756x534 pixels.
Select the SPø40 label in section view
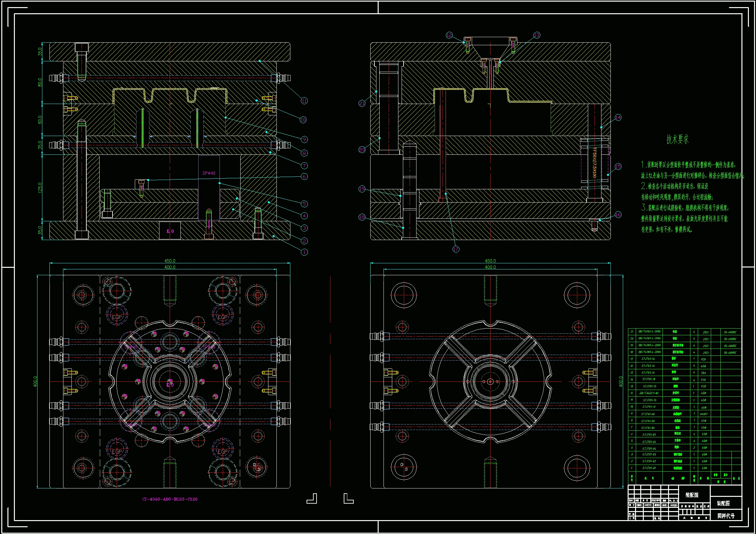209,173
